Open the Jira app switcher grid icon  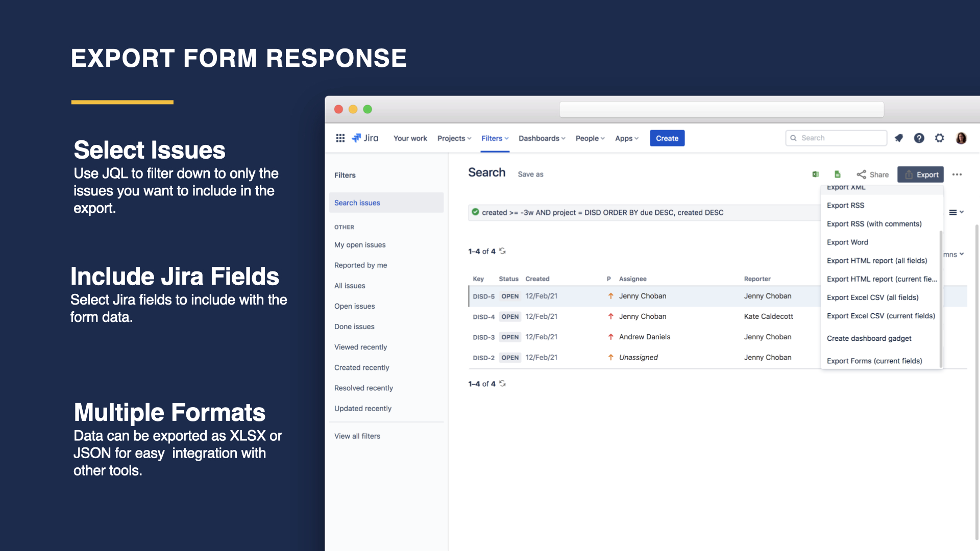(340, 138)
